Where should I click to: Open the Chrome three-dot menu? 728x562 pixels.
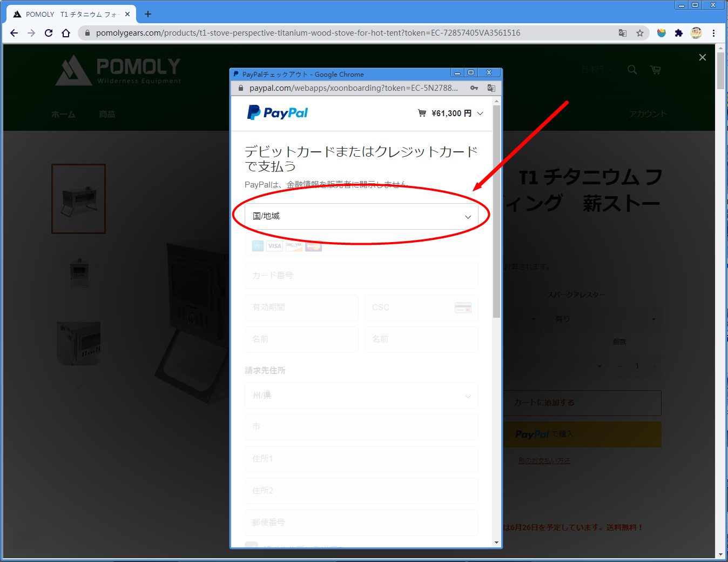tap(713, 33)
